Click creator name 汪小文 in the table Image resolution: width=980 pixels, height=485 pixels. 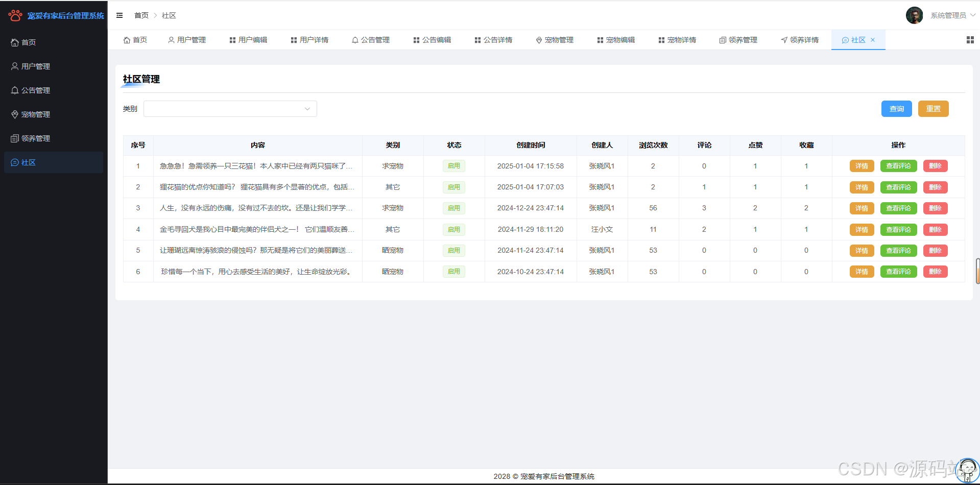click(602, 230)
